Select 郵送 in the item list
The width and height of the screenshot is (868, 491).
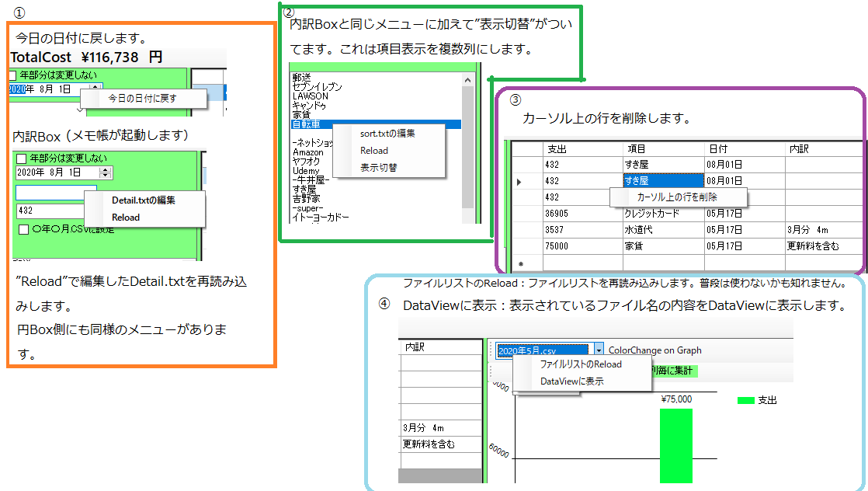click(302, 78)
